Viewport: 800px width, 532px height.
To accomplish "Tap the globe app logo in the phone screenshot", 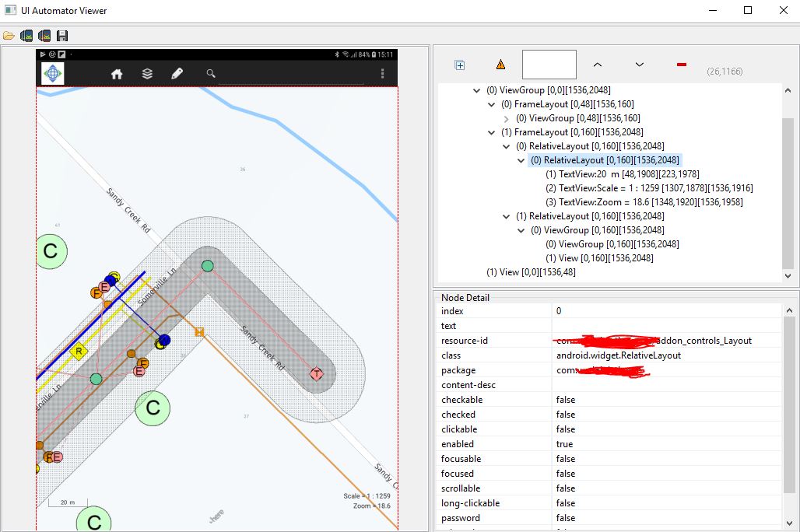I will pos(53,73).
